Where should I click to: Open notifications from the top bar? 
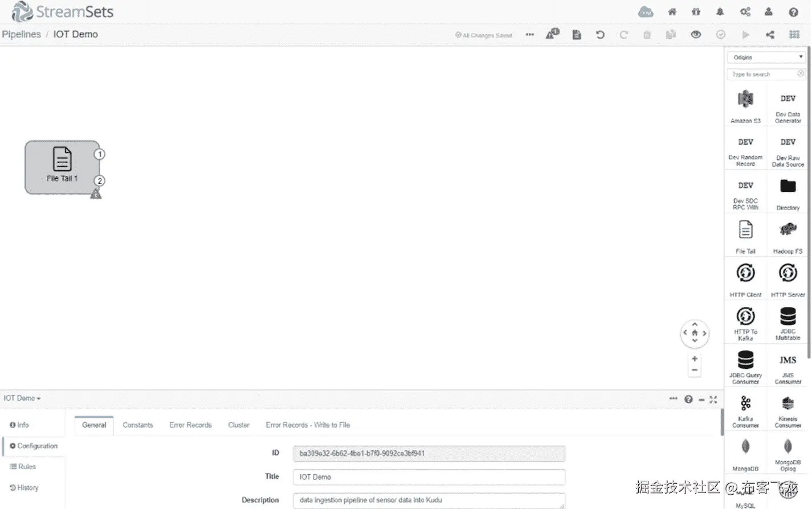click(720, 11)
